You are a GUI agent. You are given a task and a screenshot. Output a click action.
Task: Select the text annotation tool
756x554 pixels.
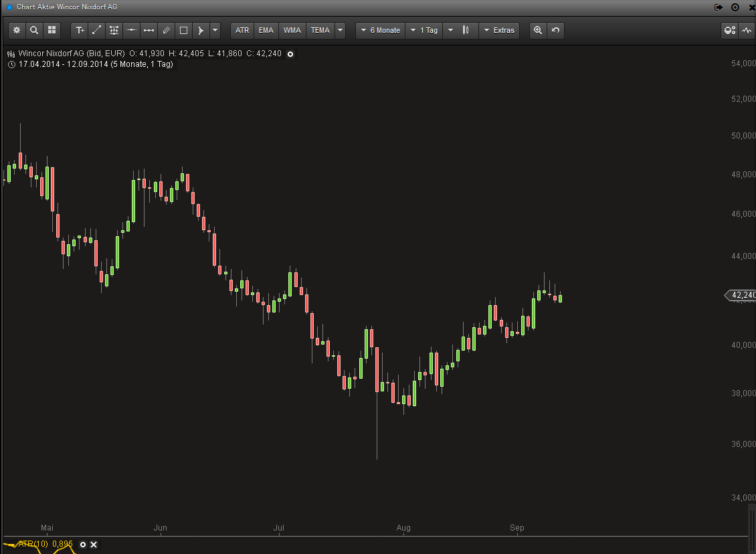(x=80, y=30)
